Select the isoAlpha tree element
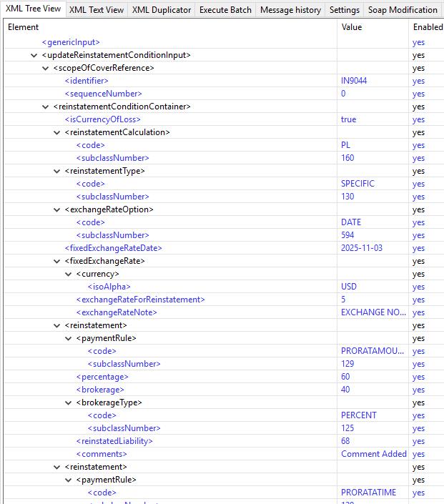The height and width of the screenshot is (504, 444). pyautogui.click(x=109, y=287)
